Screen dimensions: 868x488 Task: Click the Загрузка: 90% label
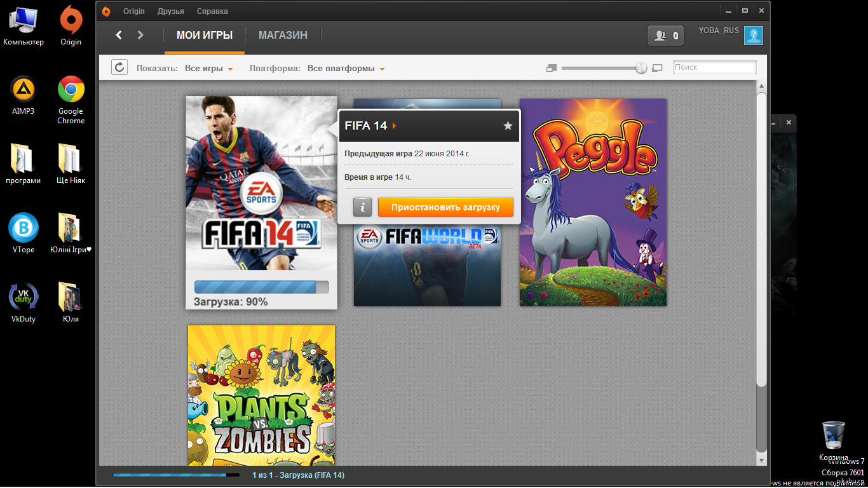231,302
